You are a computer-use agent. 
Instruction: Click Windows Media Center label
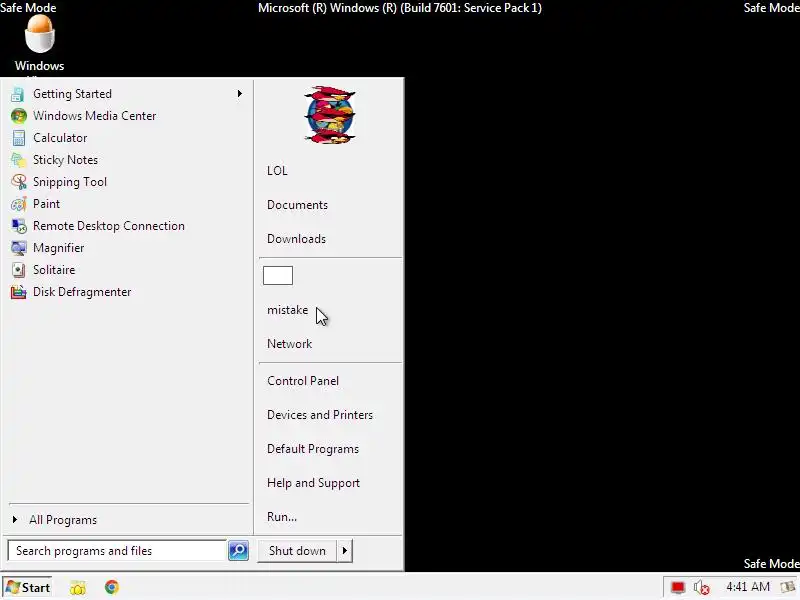(94, 116)
